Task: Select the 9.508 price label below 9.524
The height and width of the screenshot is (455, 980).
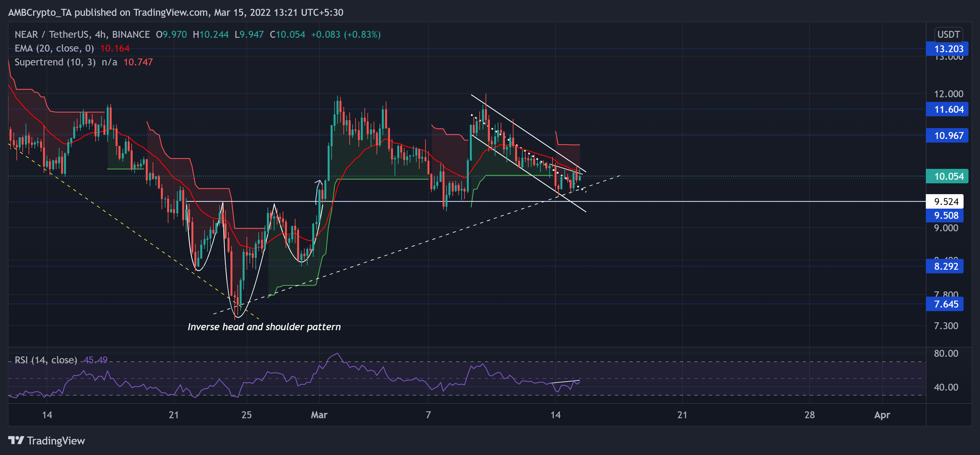Action: click(x=947, y=216)
